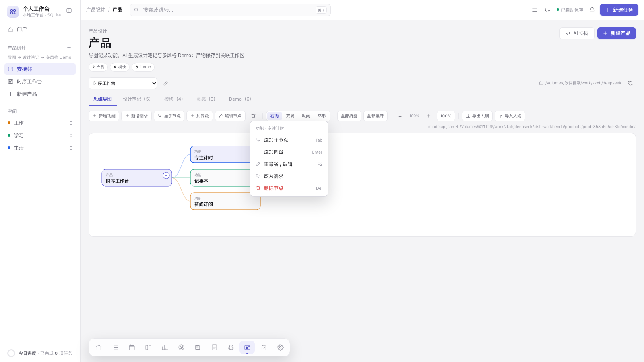Select the 右向 layout option
Viewport: 644px width, 362px height.
click(275, 116)
